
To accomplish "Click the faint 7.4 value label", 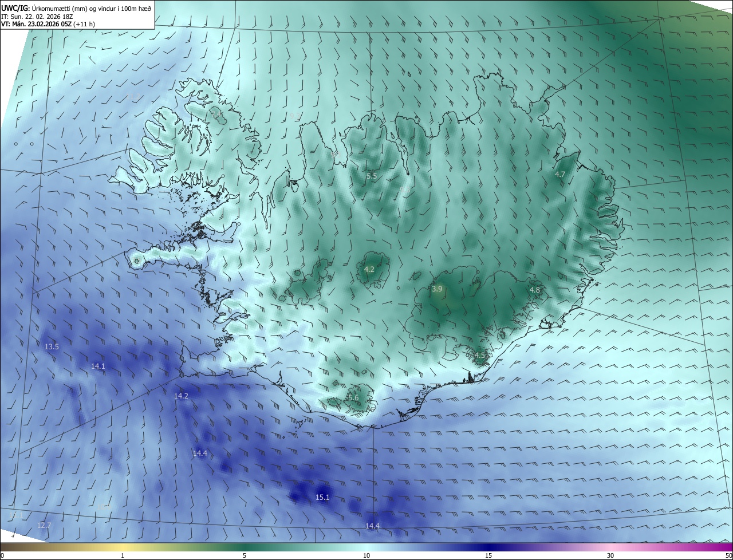I will coord(218,115).
